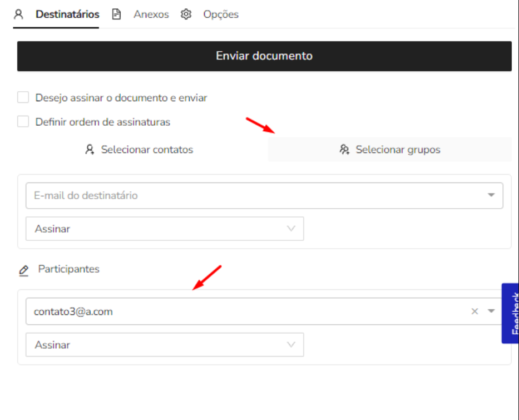
Task: Click the Enviar documento button
Action: (x=264, y=56)
